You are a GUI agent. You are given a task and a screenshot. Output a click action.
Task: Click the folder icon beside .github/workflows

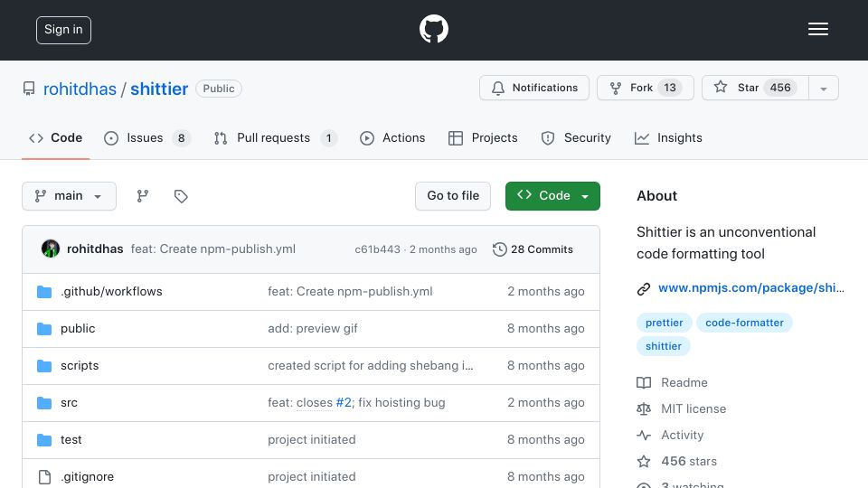[x=44, y=292]
